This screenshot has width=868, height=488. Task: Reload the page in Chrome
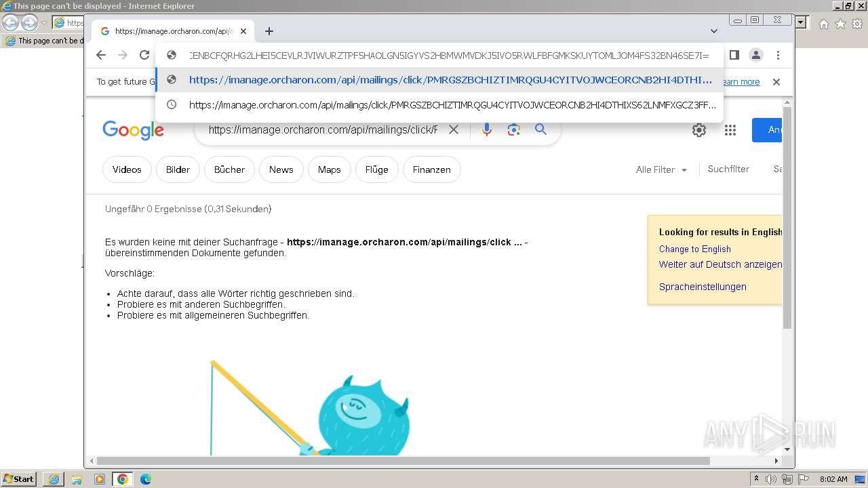(144, 55)
